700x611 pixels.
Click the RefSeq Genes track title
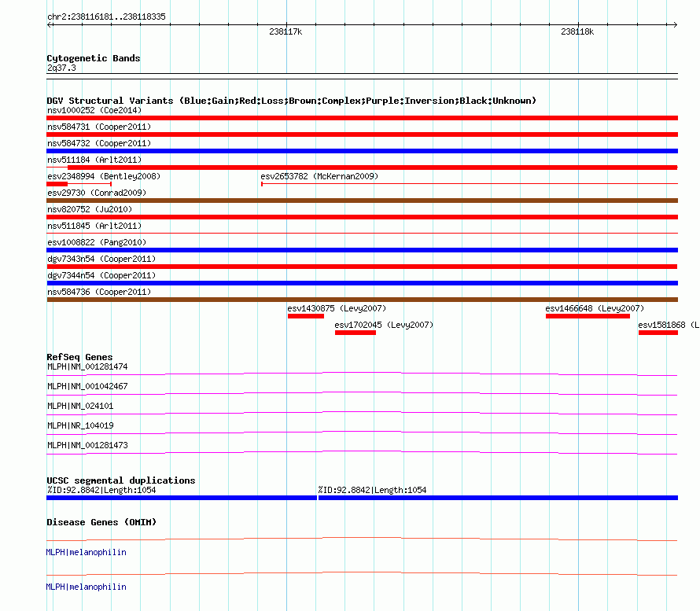79,357
